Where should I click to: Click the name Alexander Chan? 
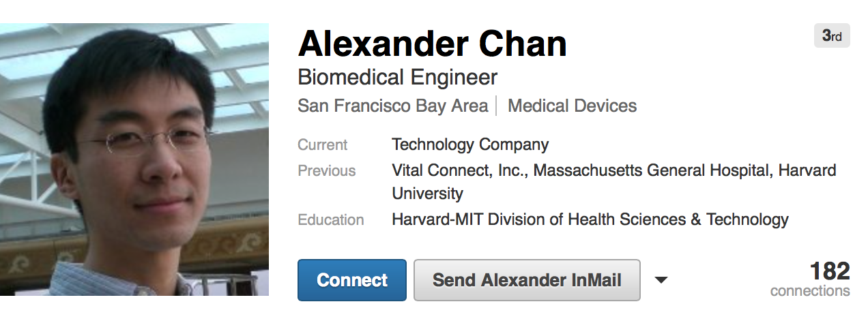click(432, 44)
